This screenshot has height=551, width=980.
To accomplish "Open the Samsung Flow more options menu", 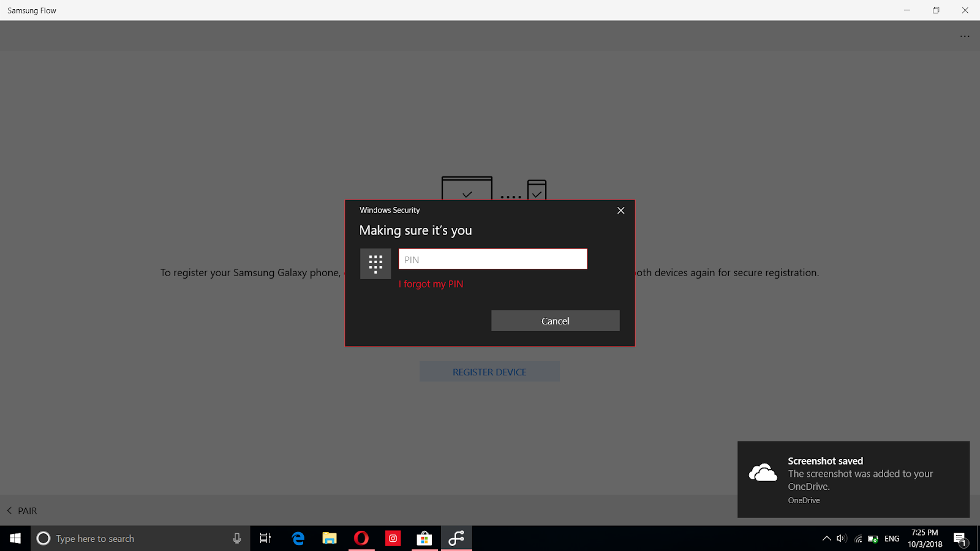I will 965,36.
